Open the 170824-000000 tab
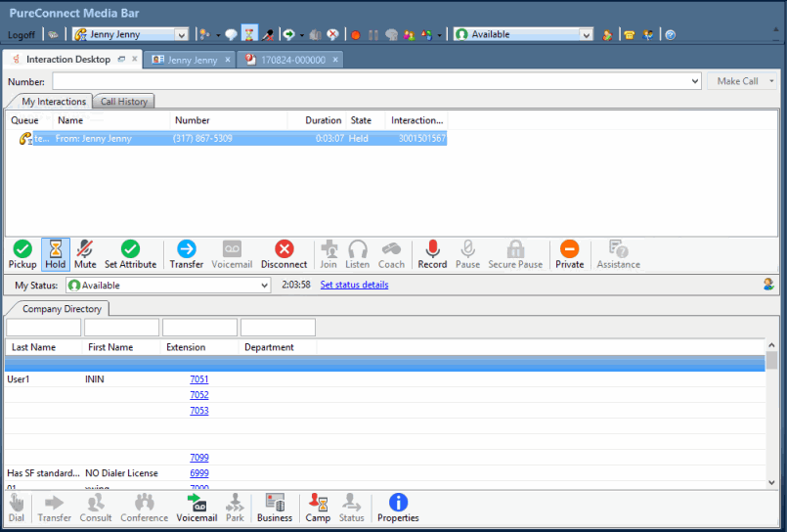787x532 pixels. tap(291, 60)
